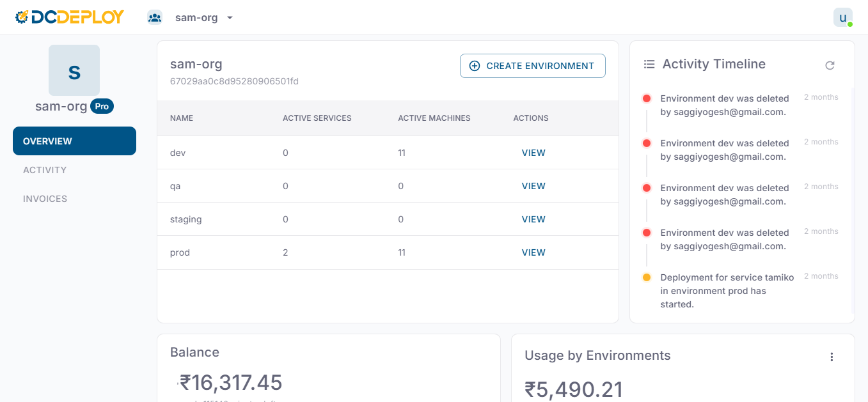Viewport: 868px width, 402px height.
Task: Click the large S organization avatar
Action: 74,70
